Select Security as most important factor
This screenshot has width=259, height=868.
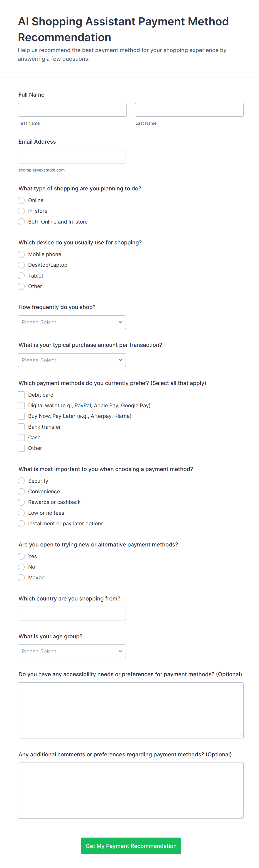21,481
